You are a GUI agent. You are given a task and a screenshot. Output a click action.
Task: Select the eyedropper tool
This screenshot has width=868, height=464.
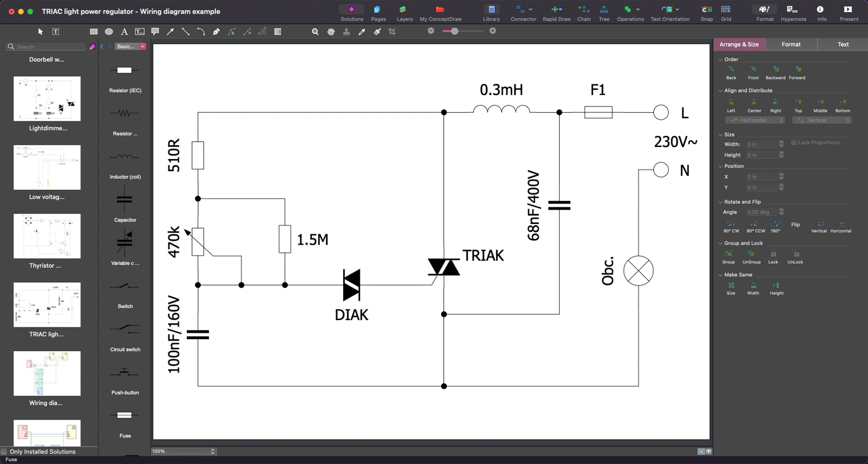[x=362, y=32]
